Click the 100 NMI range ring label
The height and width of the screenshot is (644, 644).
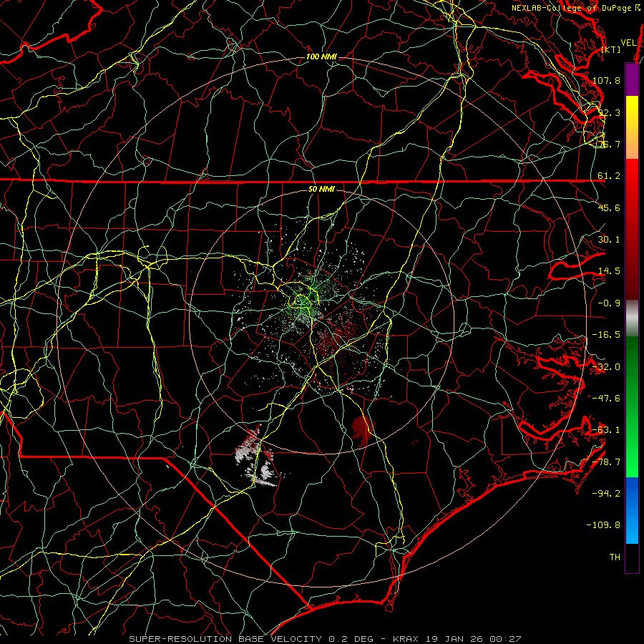(x=321, y=57)
